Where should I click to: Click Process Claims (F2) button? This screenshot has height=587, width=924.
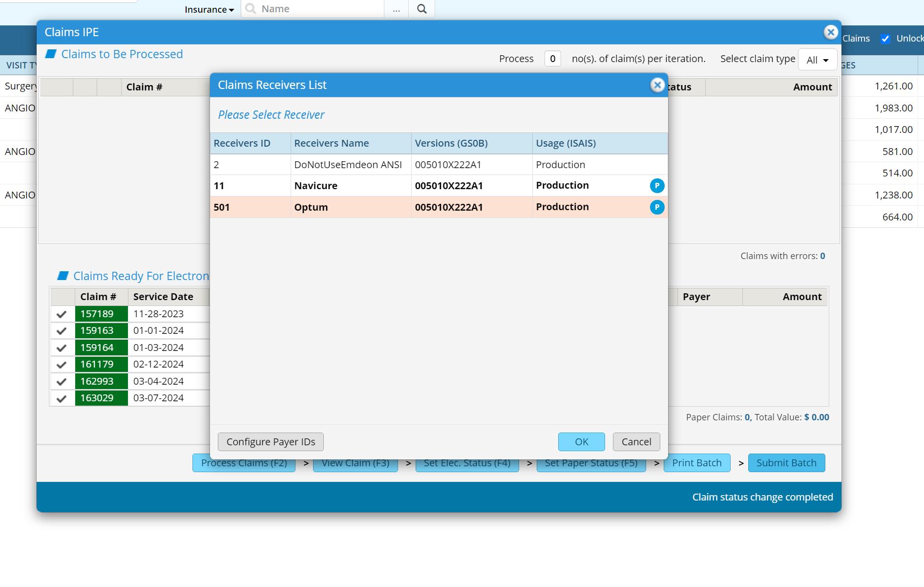point(244,463)
